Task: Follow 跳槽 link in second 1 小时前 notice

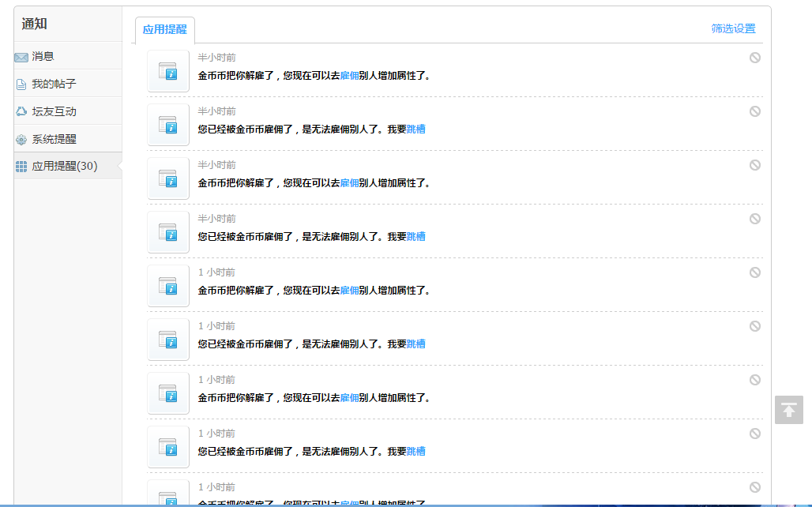Action: click(x=415, y=452)
